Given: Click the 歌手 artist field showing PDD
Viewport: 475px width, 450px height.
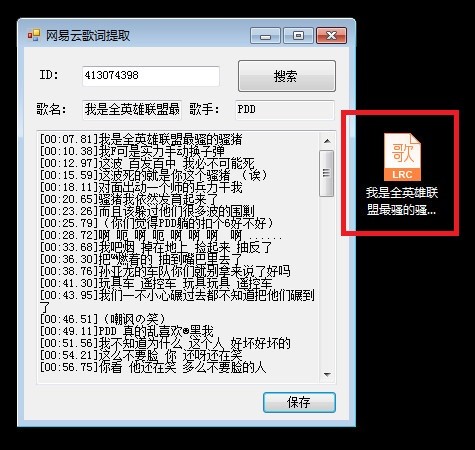Looking at the screenshot, I should [285, 109].
